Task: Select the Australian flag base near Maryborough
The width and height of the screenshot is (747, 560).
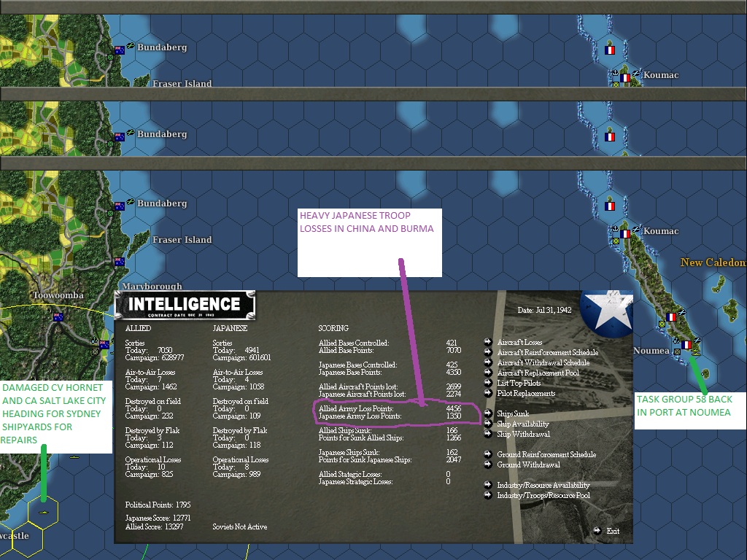Action: pos(119,262)
